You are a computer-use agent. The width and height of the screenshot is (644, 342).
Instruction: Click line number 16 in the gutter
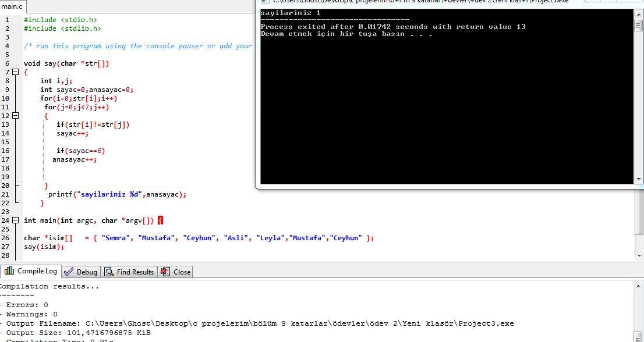[5, 151]
